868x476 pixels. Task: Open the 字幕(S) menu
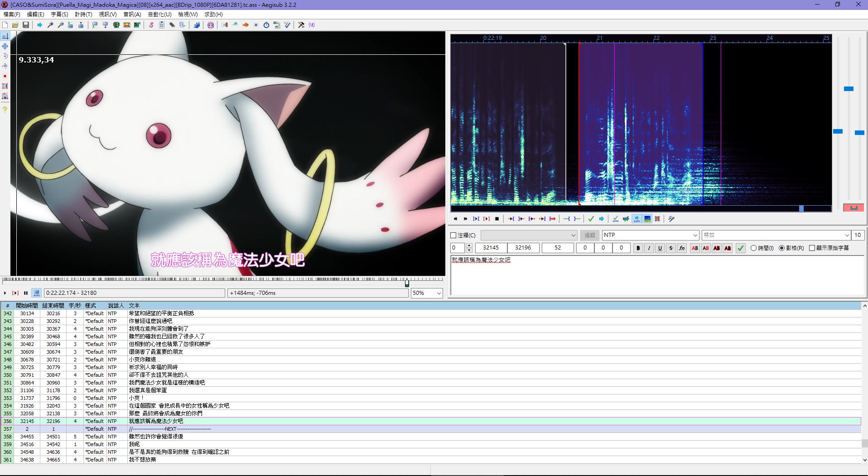click(59, 14)
